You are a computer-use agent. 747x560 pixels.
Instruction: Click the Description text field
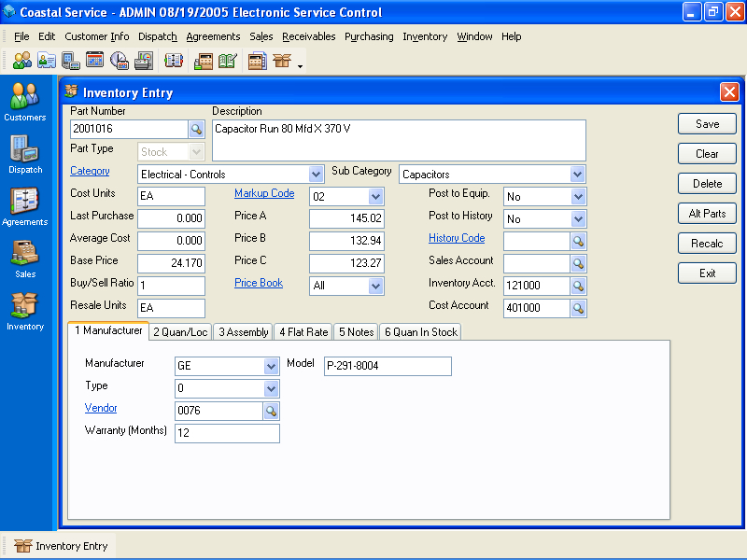[399, 141]
